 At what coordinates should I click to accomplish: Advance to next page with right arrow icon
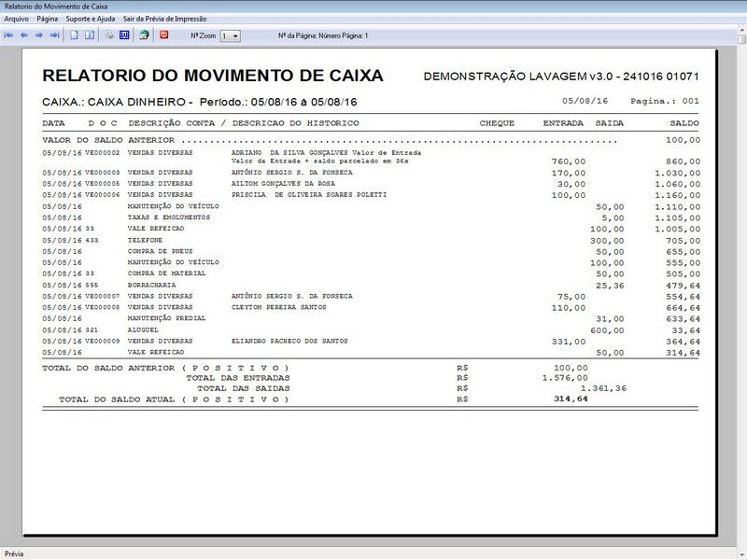coord(38,35)
